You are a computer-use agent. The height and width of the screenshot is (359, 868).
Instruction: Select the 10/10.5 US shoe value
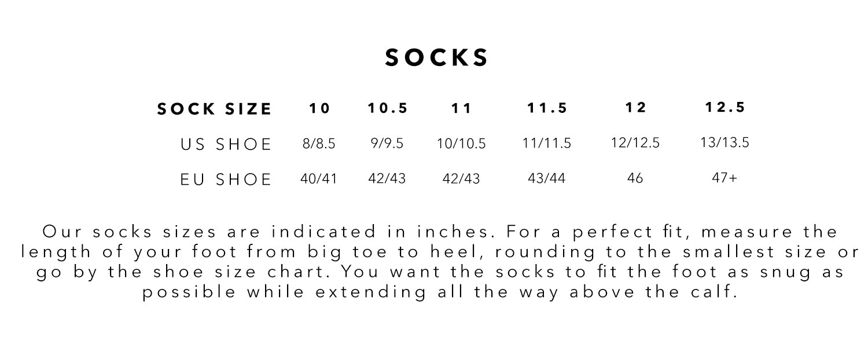click(x=461, y=144)
